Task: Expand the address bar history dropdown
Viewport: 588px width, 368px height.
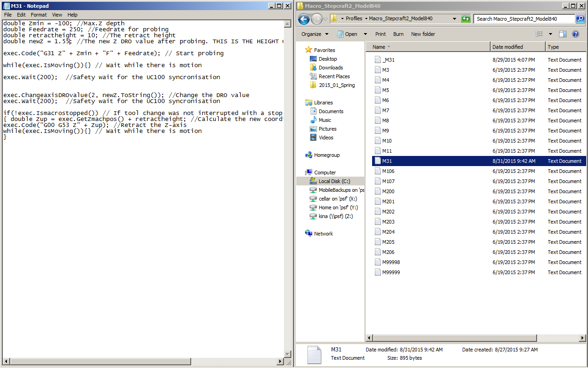Action: tap(454, 19)
